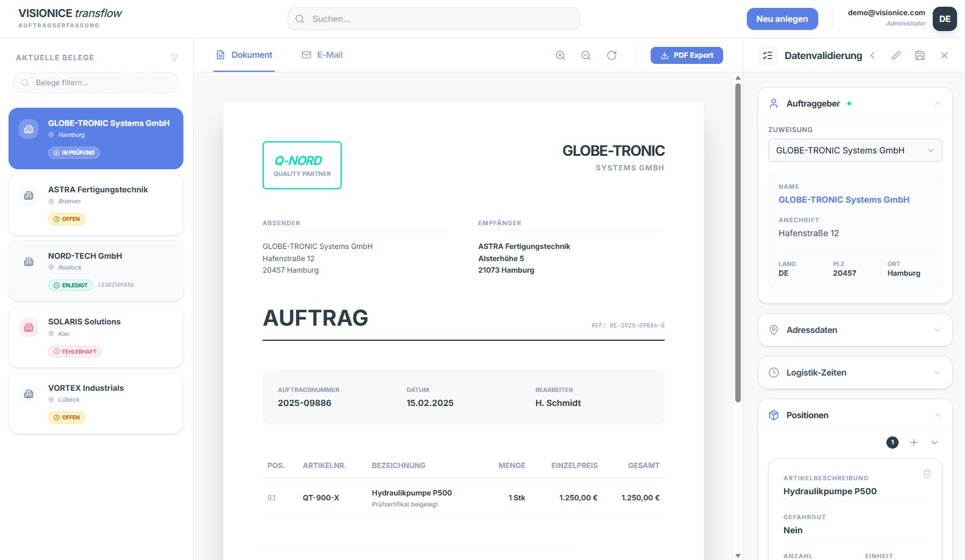Select the Dokument tab

(x=244, y=55)
